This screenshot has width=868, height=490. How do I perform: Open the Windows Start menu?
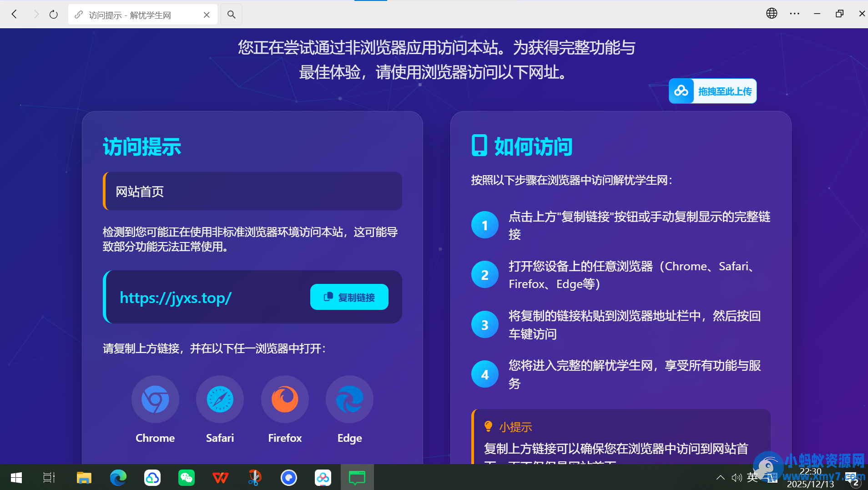pyautogui.click(x=16, y=478)
